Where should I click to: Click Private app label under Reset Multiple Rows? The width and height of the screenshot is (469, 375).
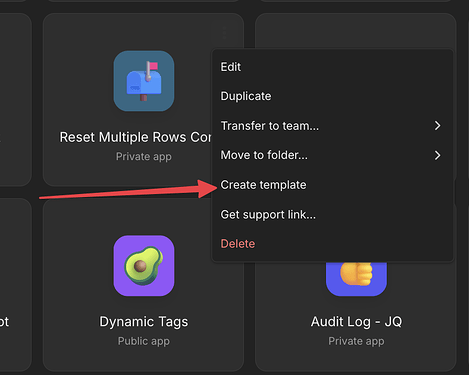(x=144, y=157)
